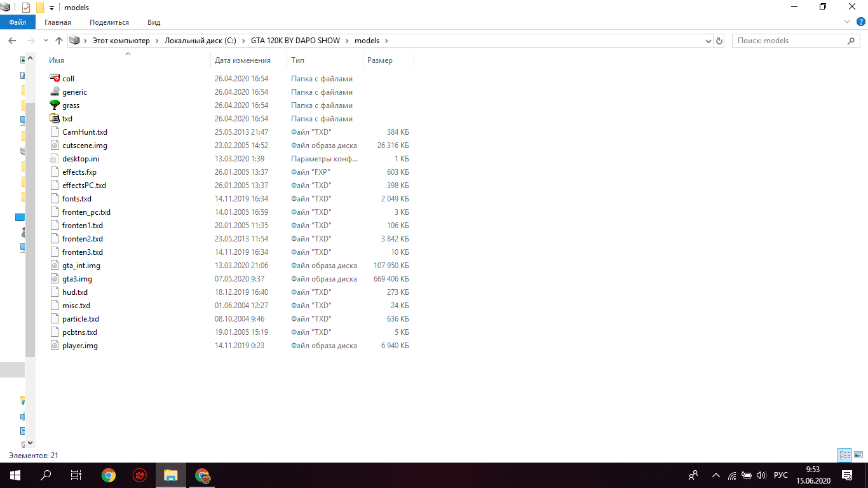The width and height of the screenshot is (868, 488).
Task: Click the search magnifier on taskbar
Action: click(46, 475)
